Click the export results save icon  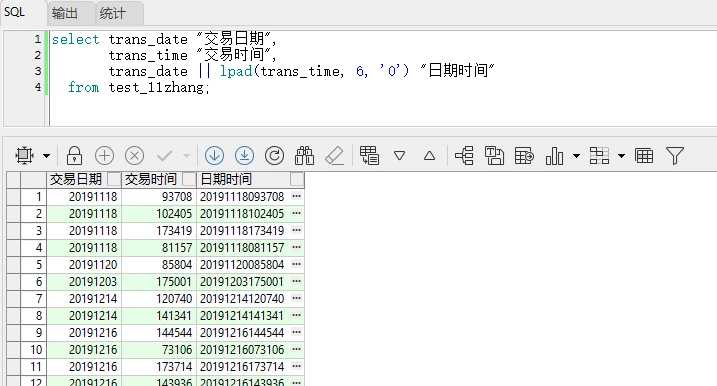click(x=494, y=155)
